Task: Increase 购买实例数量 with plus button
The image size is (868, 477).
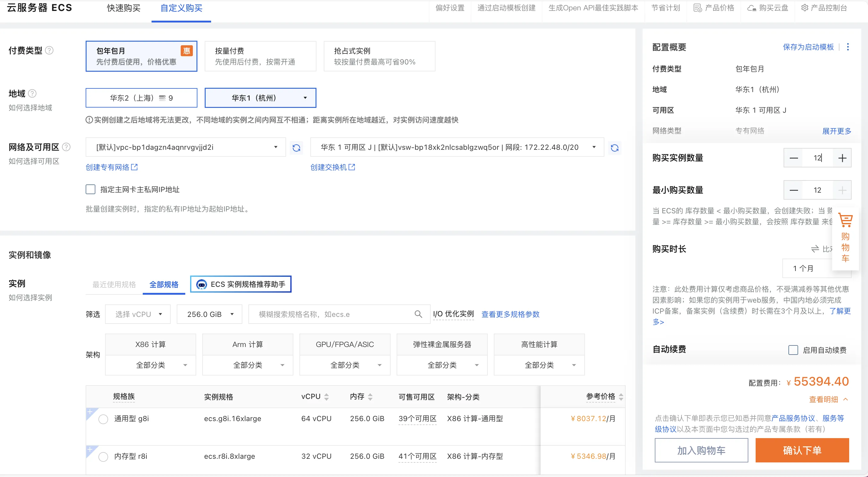Action: 842,158
